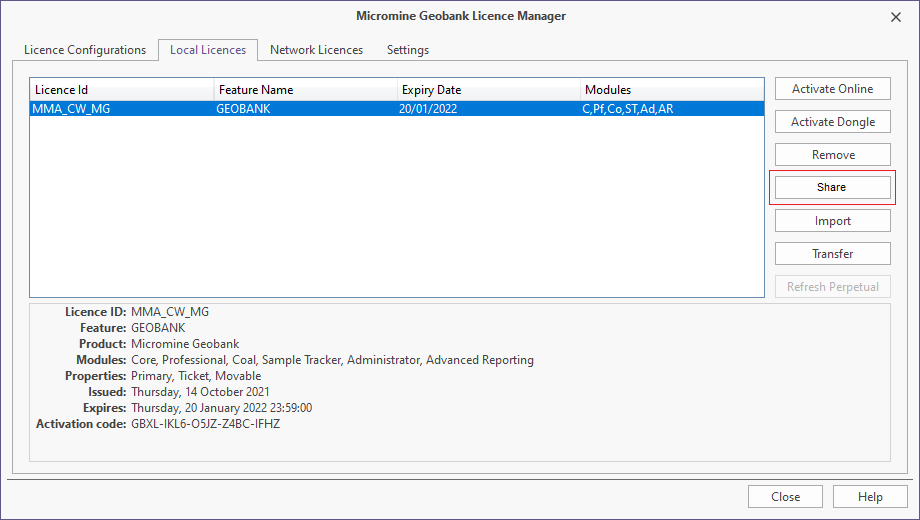Click the GEOBANK feature name cell

[243, 109]
